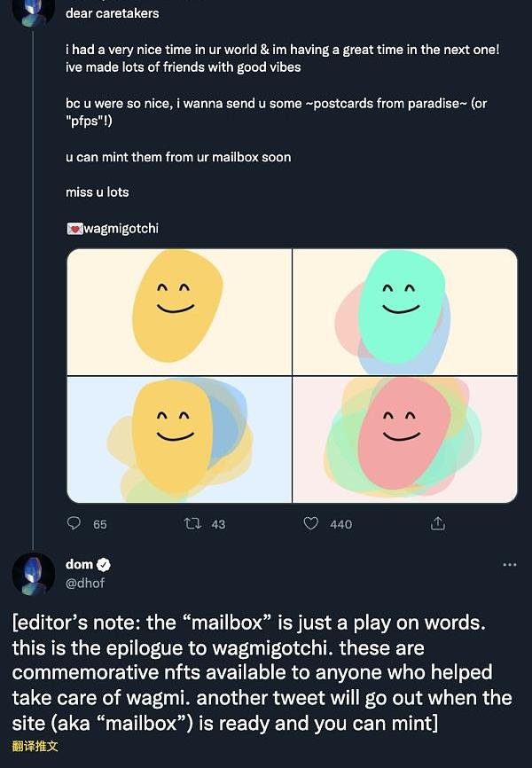This screenshot has height=768, width=532.
Task: Open the top-left yellow smiley postcard image
Action: click(x=179, y=312)
